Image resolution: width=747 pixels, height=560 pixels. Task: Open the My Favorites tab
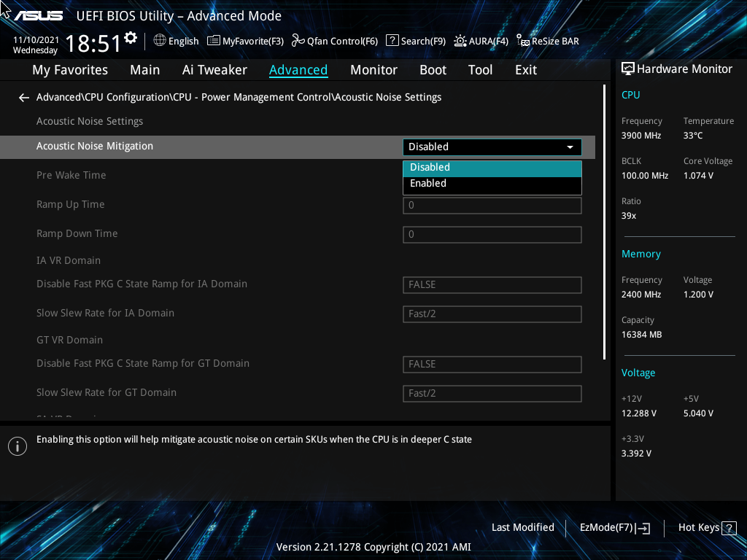(70, 70)
